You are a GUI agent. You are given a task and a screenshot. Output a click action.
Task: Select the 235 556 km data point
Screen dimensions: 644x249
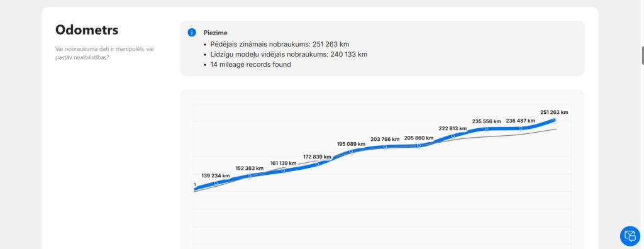pos(486,129)
